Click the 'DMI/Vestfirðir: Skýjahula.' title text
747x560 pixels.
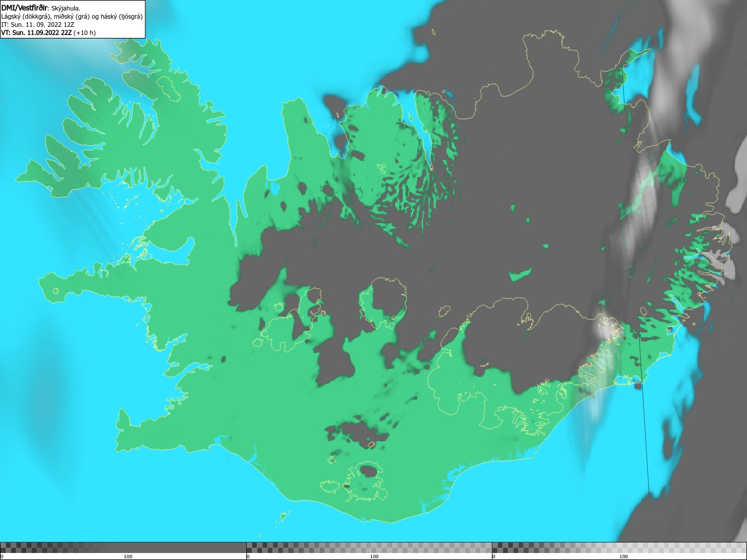pyautogui.click(x=41, y=8)
